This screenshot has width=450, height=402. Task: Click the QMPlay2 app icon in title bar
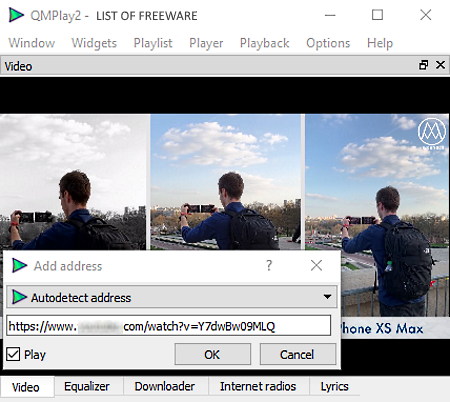(16, 15)
